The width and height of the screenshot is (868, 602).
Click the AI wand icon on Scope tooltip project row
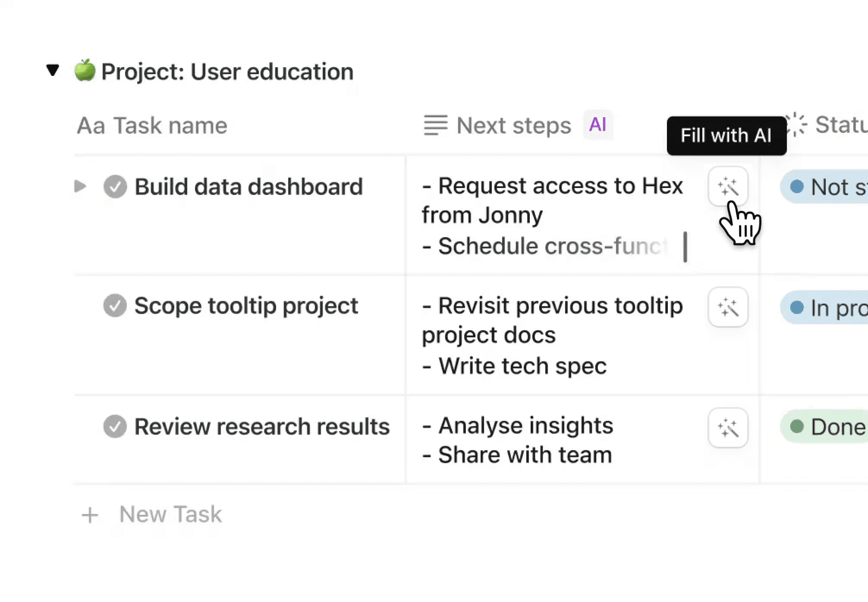click(729, 307)
